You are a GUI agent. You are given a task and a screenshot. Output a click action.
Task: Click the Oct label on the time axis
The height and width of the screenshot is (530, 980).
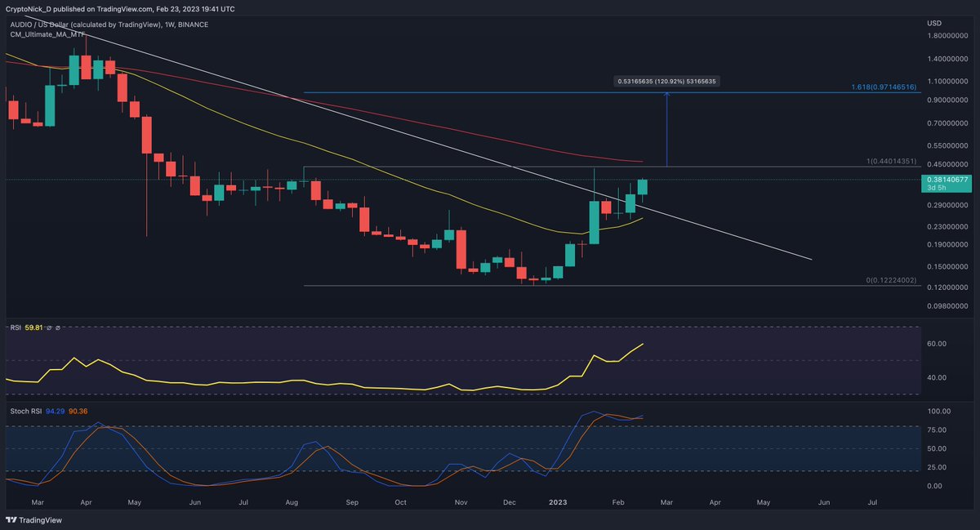pyautogui.click(x=400, y=505)
